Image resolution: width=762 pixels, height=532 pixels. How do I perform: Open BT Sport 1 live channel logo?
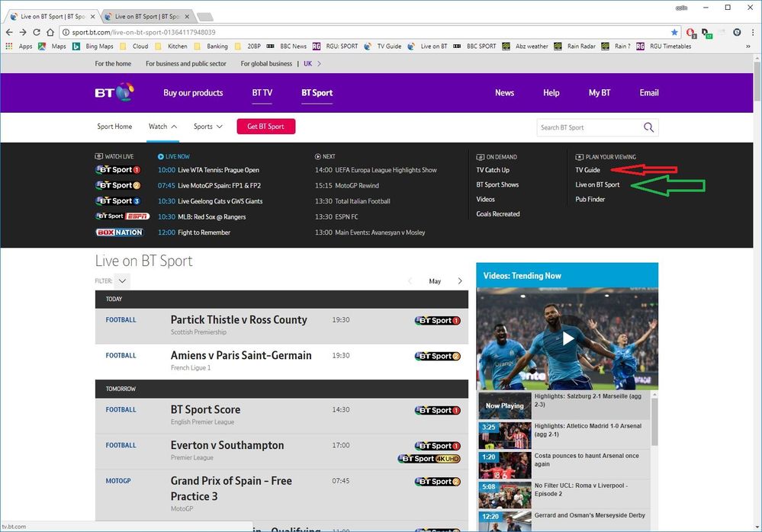tap(117, 170)
